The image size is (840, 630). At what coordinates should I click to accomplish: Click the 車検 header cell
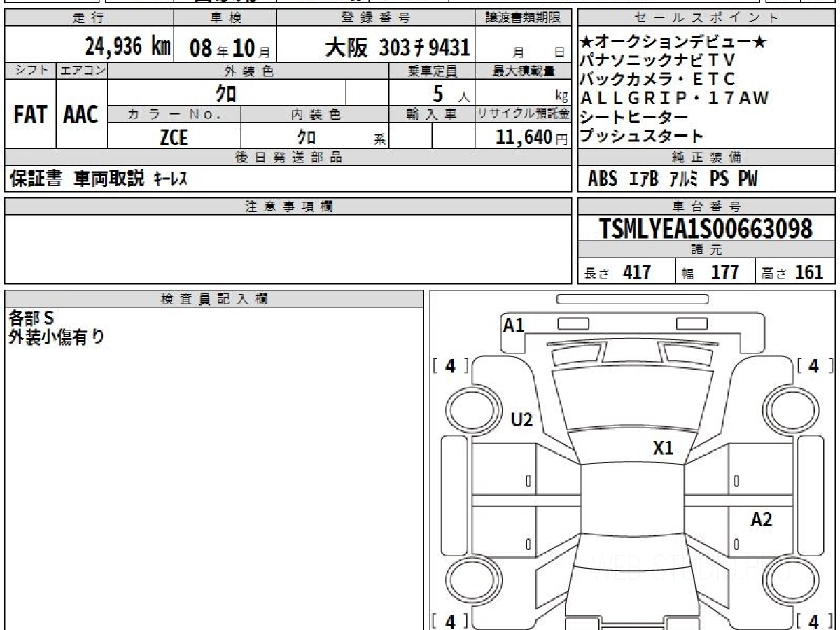point(225,18)
